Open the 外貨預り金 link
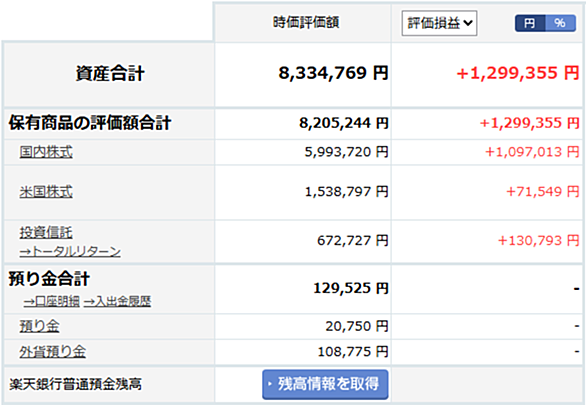The height and width of the screenshot is (405, 586). [x=52, y=352]
